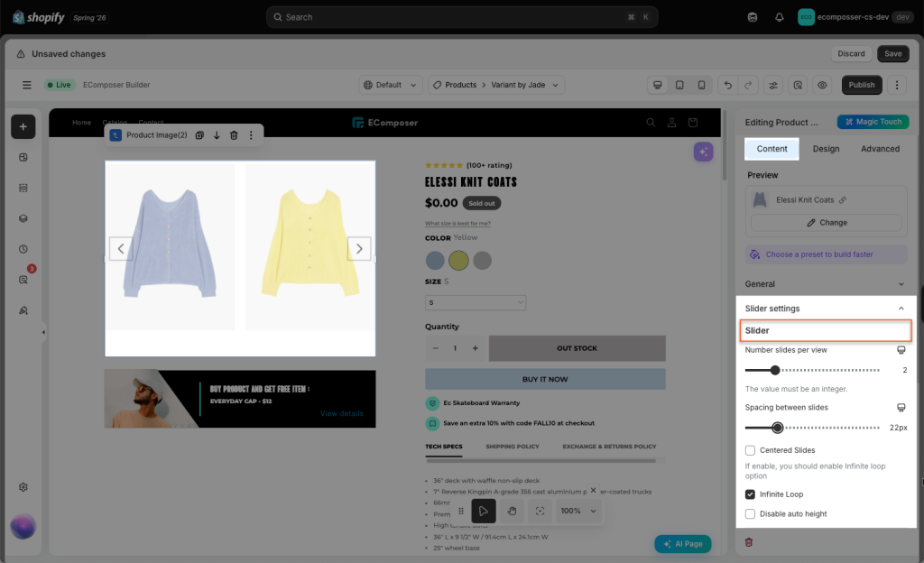Toggle responsive device for Spacing between slides
Image resolution: width=924 pixels, height=563 pixels.
(901, 408)
